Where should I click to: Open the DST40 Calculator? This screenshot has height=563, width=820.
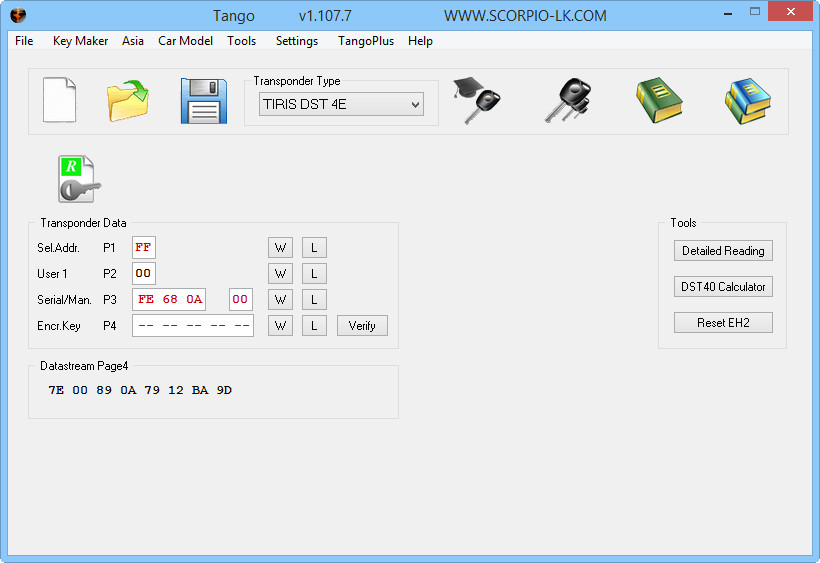(723, 287)
